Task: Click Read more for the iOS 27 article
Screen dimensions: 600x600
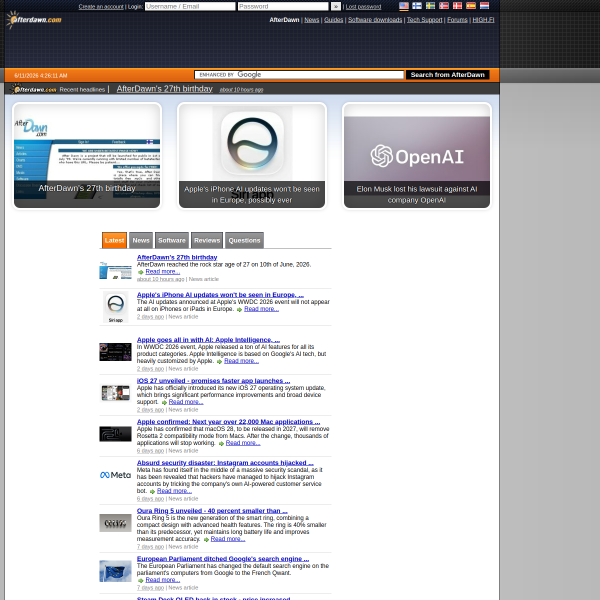Action: (186, 402)
